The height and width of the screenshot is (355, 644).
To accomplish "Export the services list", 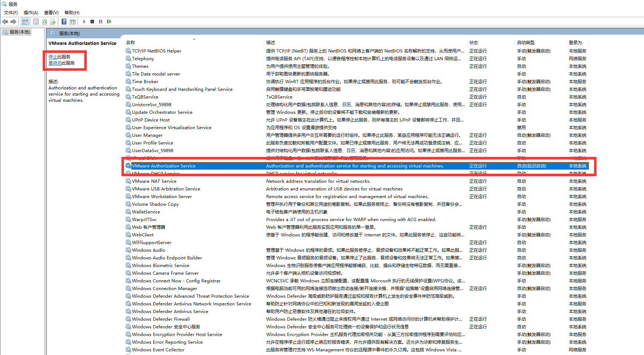I will point(53,22).
